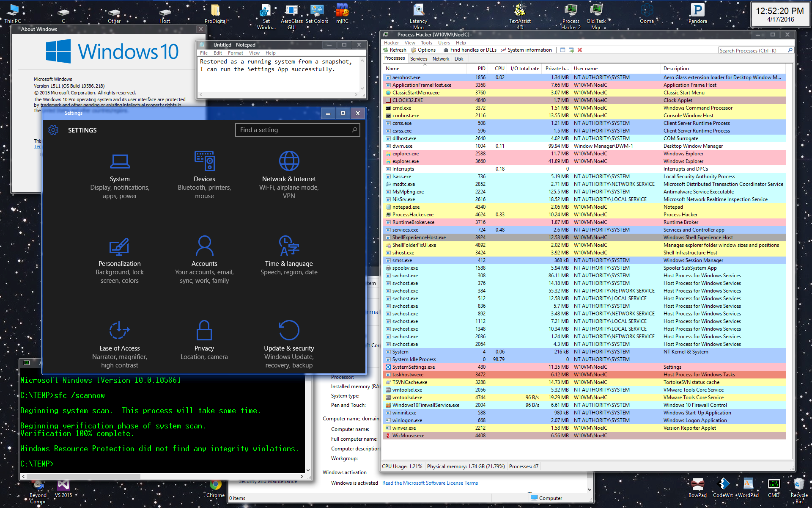Screen dimensions: 812x508
Task: Select the MsMpEng.exe process row
Action: (584, 192)
